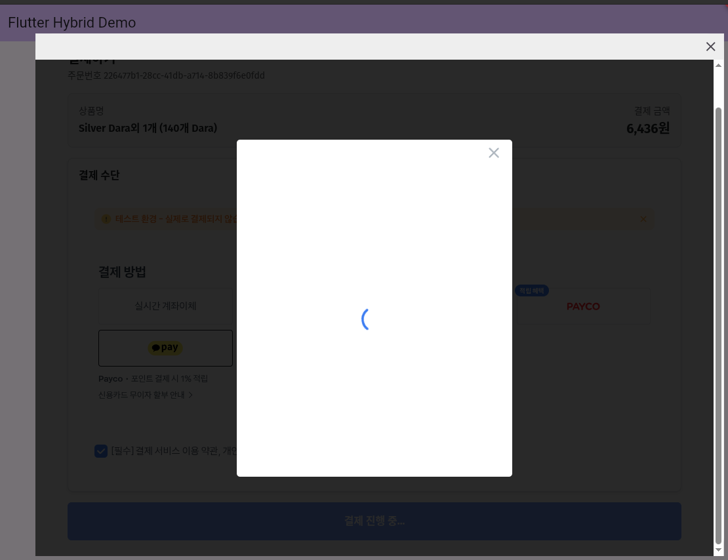
Task: Click the product name Silver Dara외 1개
Action: (x=148, y=128)
